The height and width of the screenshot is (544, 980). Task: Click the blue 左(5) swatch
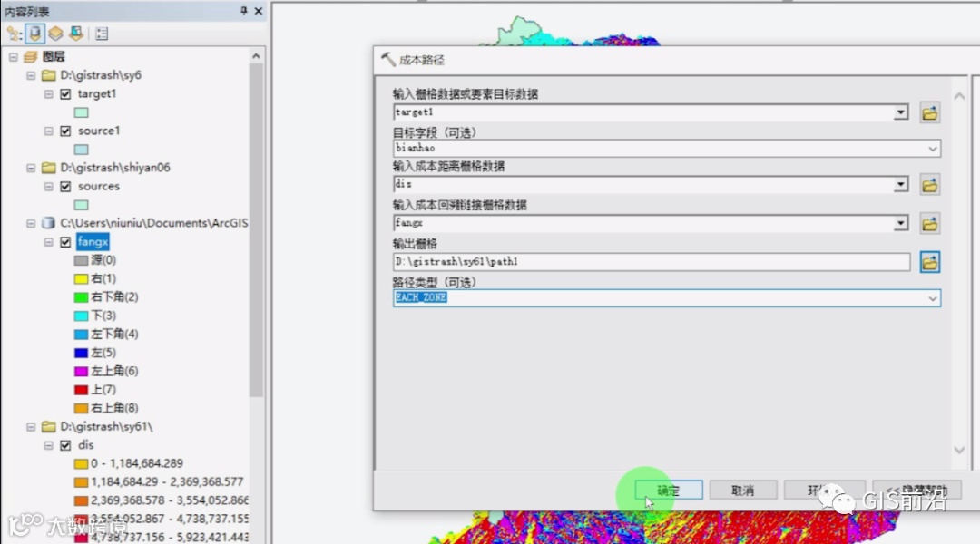coord(82,353)
